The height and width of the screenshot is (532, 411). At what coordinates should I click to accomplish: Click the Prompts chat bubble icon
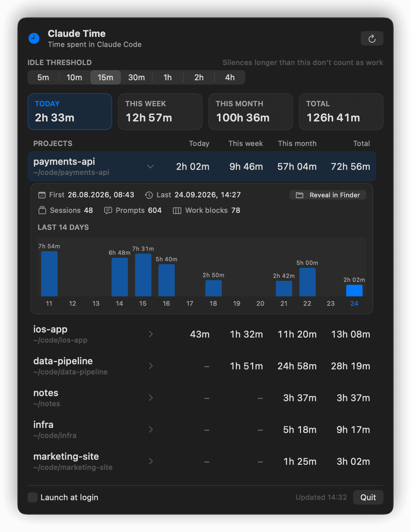point(108,210)
